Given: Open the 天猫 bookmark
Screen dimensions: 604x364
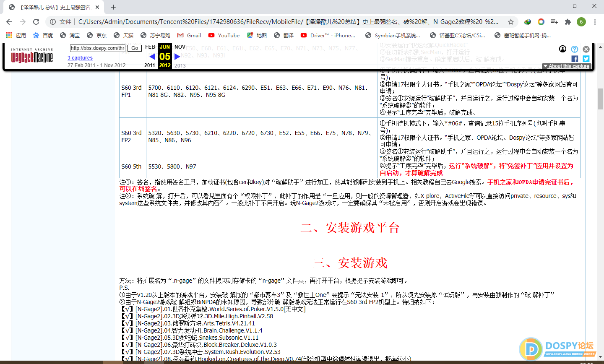Looking at the screenshot, I should (123, 35).
